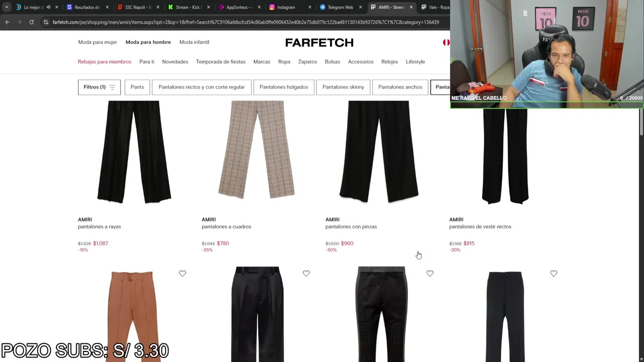Open the pantalones a cuadros product image
Screen dimensions: 644x362
click(x=257, y=151)
